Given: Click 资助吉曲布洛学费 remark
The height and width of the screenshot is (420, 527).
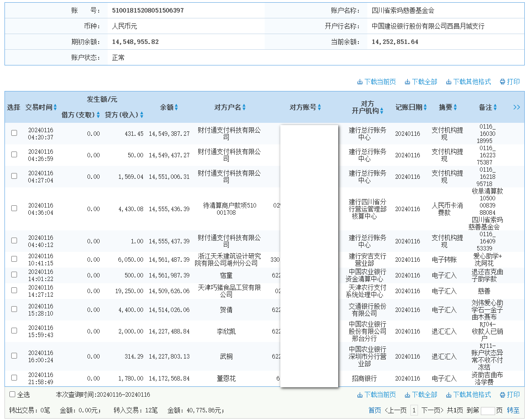Looking at the screenshot, I should pos(488,378).
